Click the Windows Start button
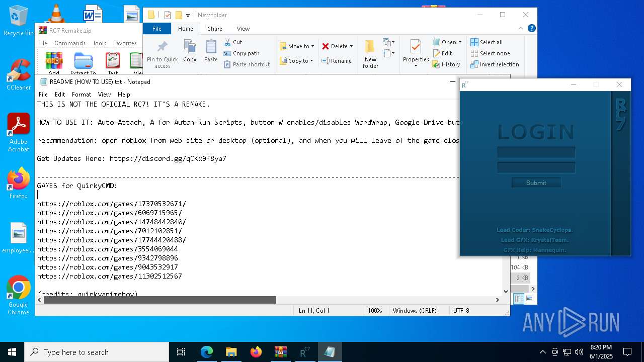 point(12,352)
